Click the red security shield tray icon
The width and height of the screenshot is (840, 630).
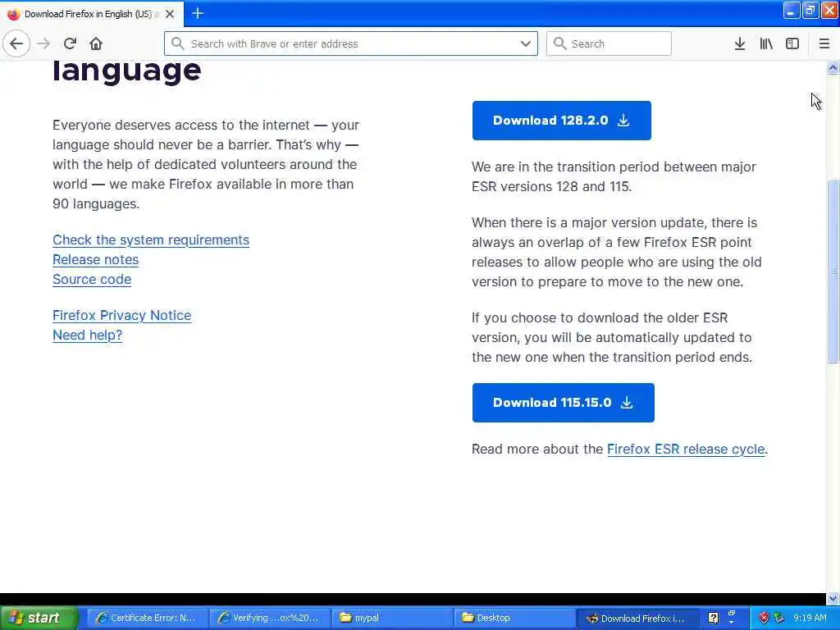[764, 618]
